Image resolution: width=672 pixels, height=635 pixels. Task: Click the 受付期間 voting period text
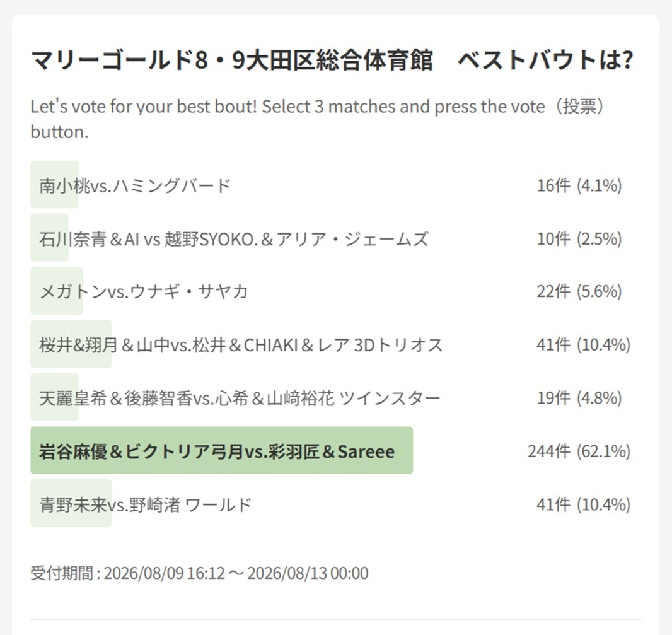pos(199,573)
